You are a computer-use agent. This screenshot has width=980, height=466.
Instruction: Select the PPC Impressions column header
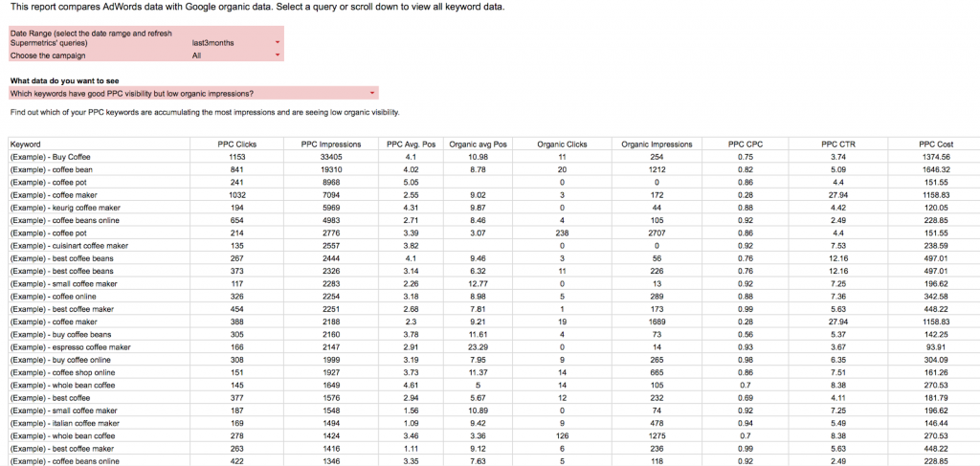click(x=330, y=144)
